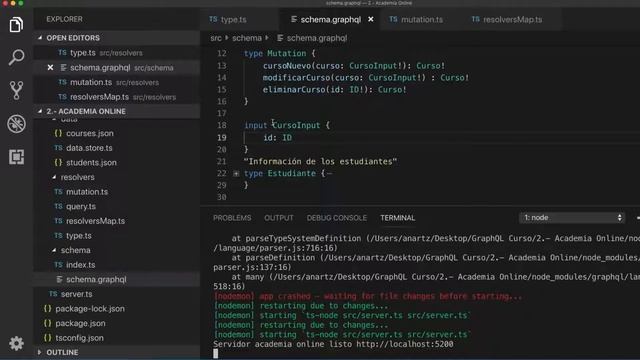
Task: Collapse the schema folder
Action: (75, 250)
